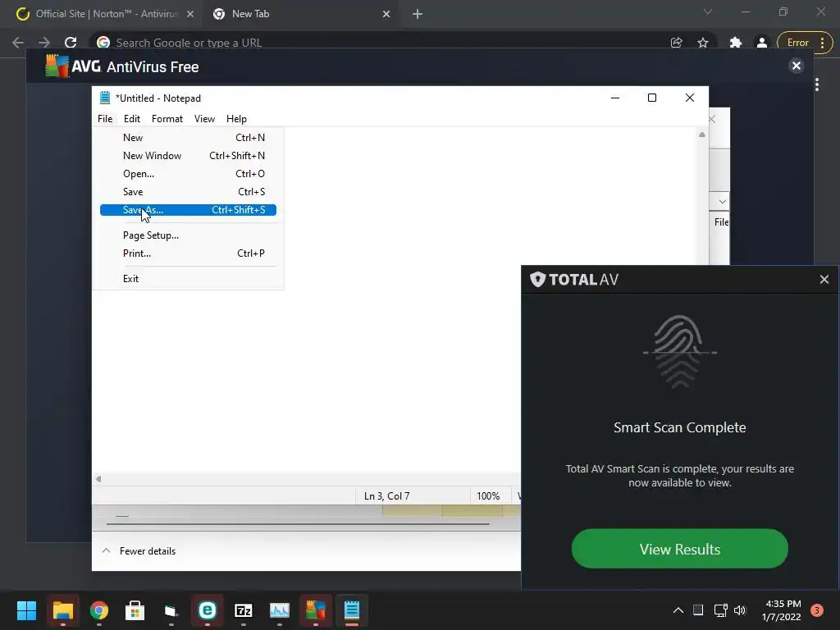Click the Chrome Error menu button
Viewport: 840px width, 630px height.
[804, 43]
